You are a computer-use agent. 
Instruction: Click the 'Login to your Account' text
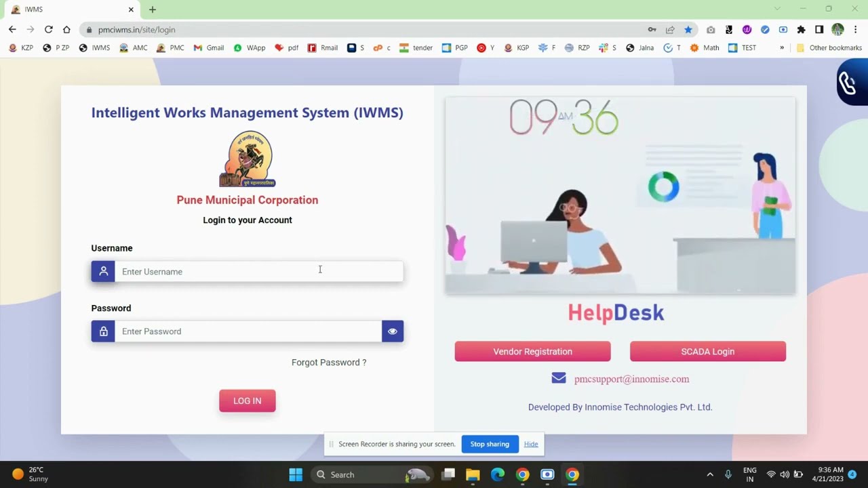pos(248,220)
